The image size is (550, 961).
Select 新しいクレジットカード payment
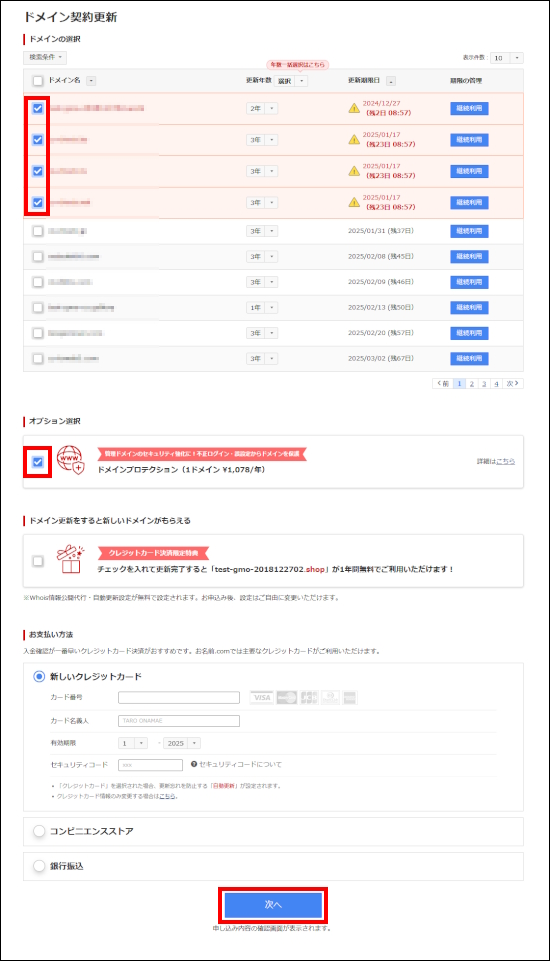[x=39, y=677]
